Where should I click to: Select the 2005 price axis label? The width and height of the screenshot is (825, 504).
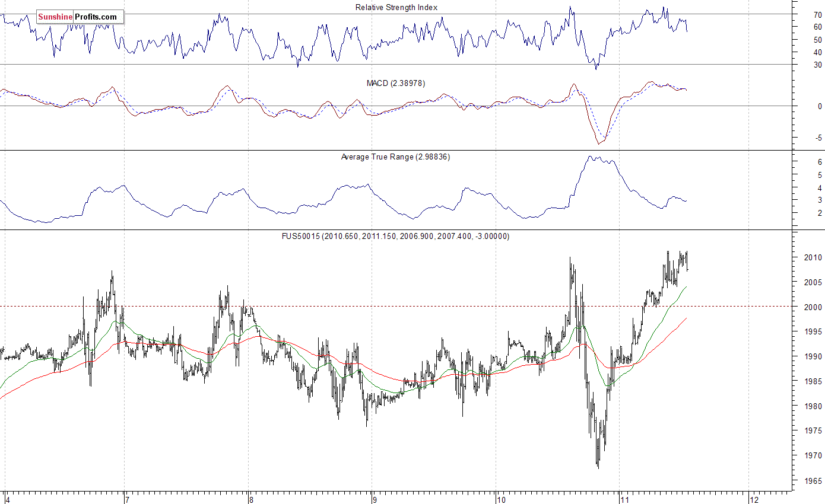[814, 283]
